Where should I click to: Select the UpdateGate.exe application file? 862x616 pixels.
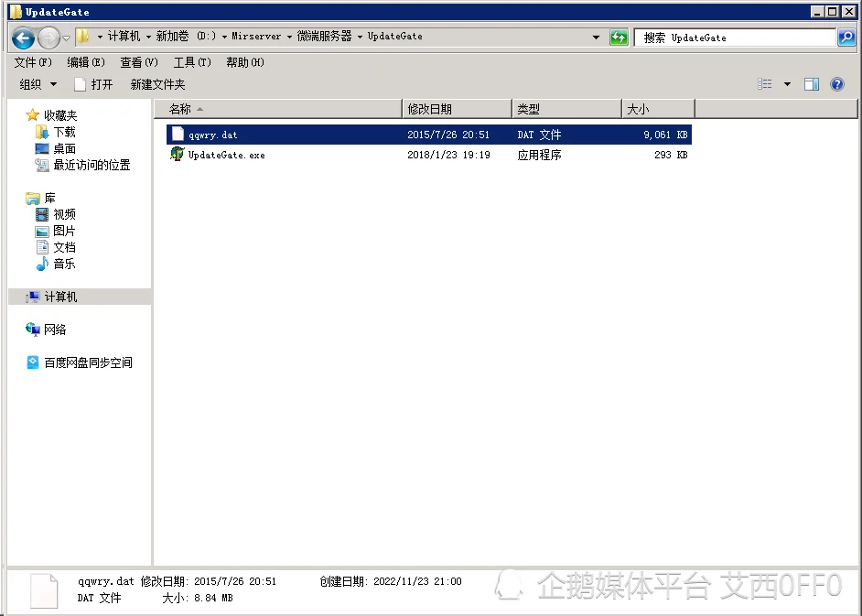226,155
